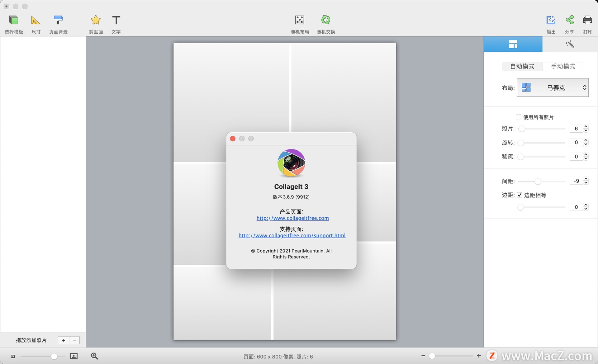Open the 尺寸 size settings
The image size is (598, 364).
(36, 24)
